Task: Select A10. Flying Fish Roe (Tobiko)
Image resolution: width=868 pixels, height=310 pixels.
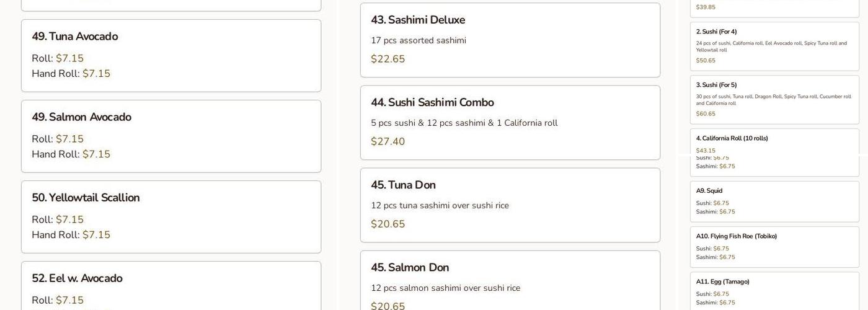Action: tap(737, 236)
